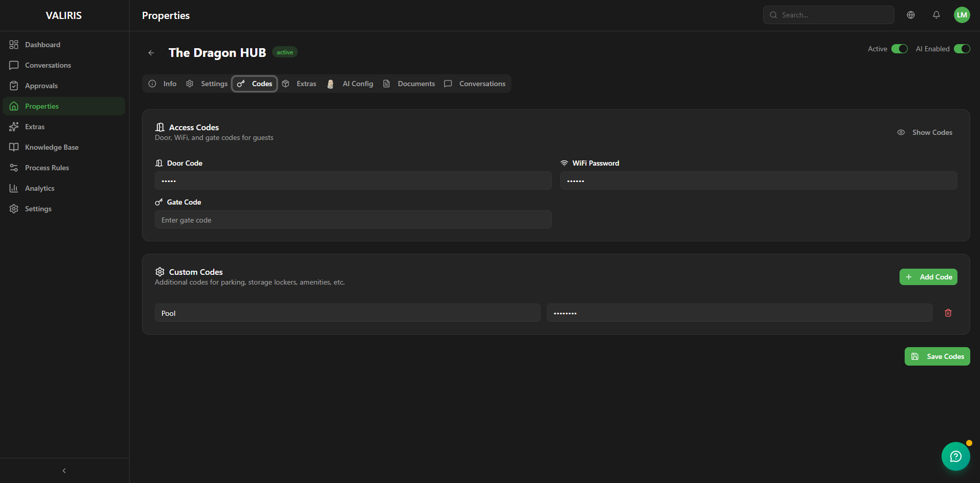Viewport: 980px width, 483px height.
Task: Navigate to Knowledge Base
Action: [51, 147]
